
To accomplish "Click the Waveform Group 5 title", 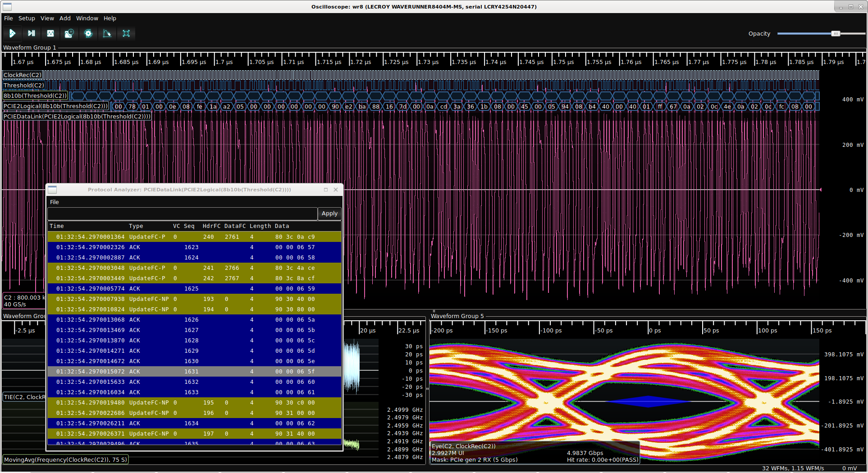I will tap(457, 316).
